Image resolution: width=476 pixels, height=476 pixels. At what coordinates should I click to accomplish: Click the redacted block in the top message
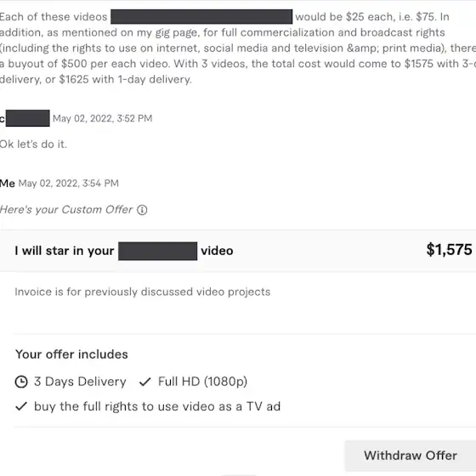coord(201,17)
